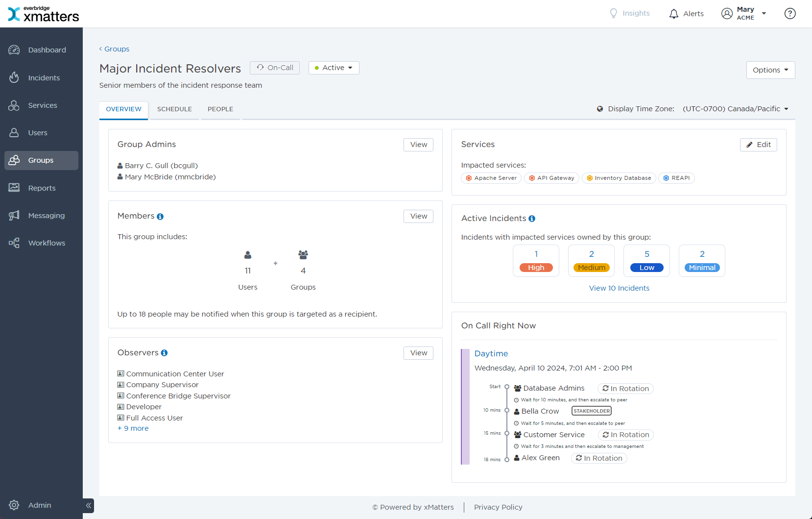Open the Daytime shift link

click(491, 353)
